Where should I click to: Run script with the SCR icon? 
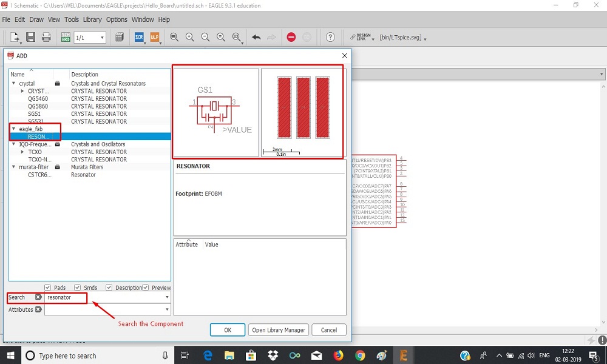(x=139, y=38)
